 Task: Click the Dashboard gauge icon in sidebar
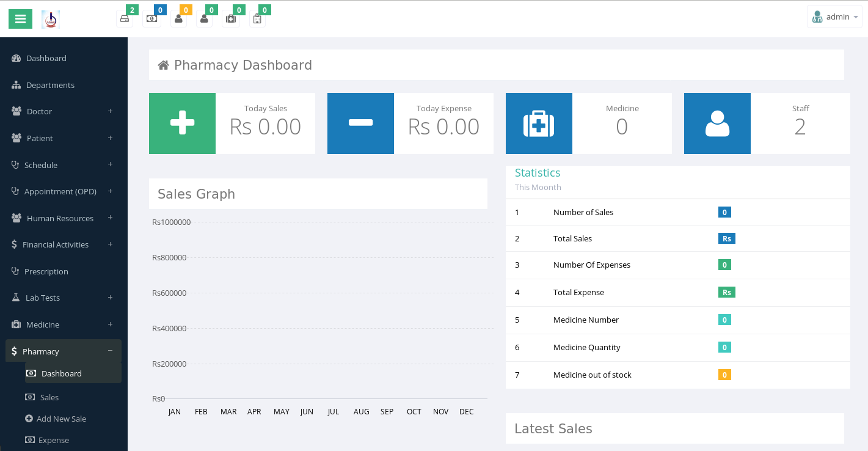[x=16, y=58]
